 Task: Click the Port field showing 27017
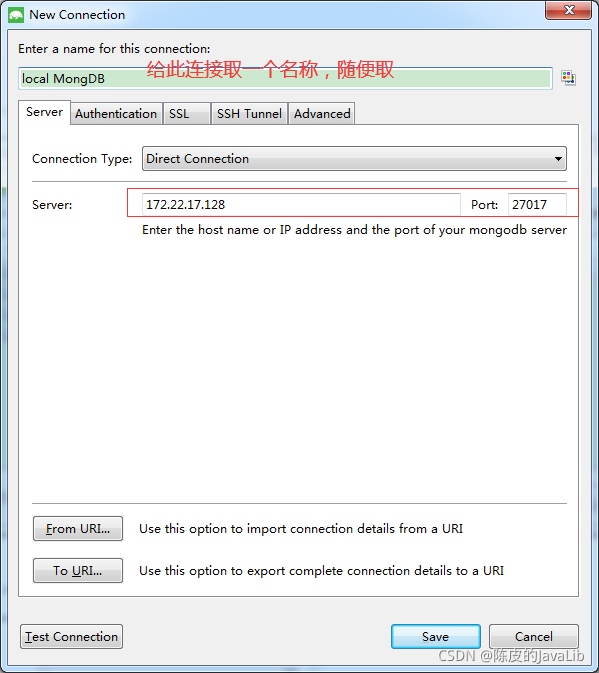(537, 204)
